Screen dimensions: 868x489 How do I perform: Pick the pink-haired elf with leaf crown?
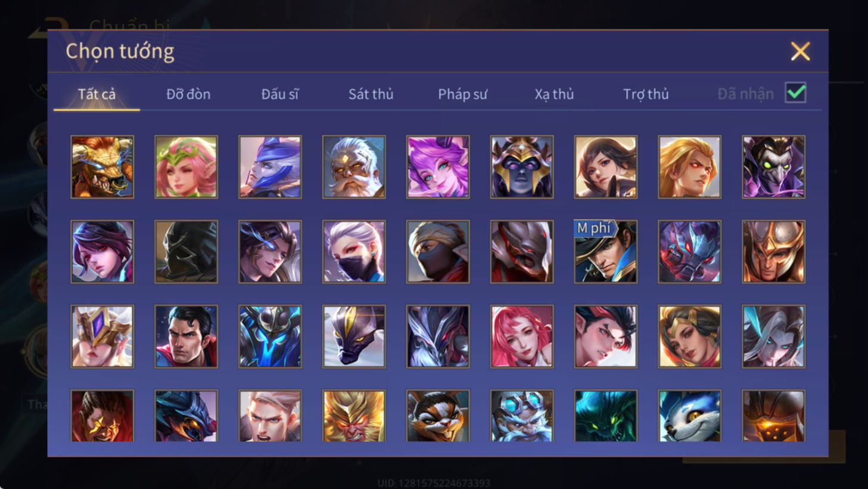[186, 167]
